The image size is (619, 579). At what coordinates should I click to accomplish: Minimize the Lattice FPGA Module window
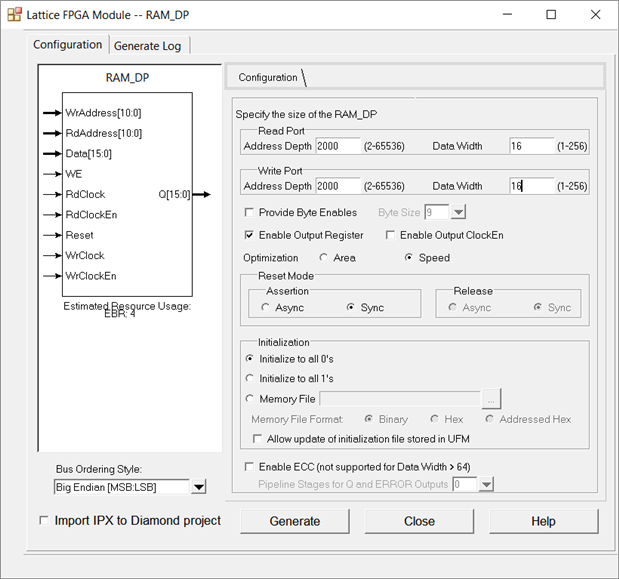click(x=507, y=15)
